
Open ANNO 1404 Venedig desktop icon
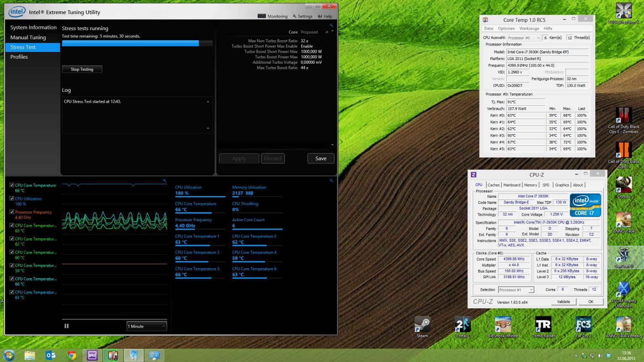pyautogui.click(x=624, y=327)
